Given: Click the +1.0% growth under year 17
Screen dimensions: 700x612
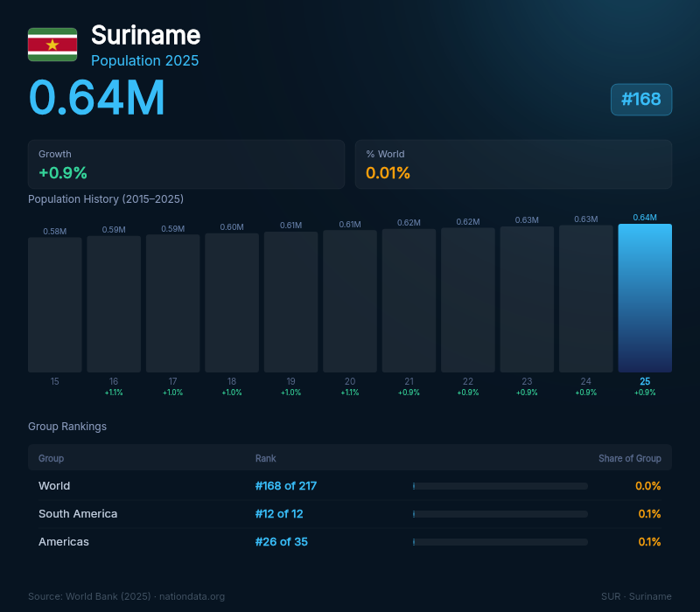Looking at the screenshot, I should (172, 393).
